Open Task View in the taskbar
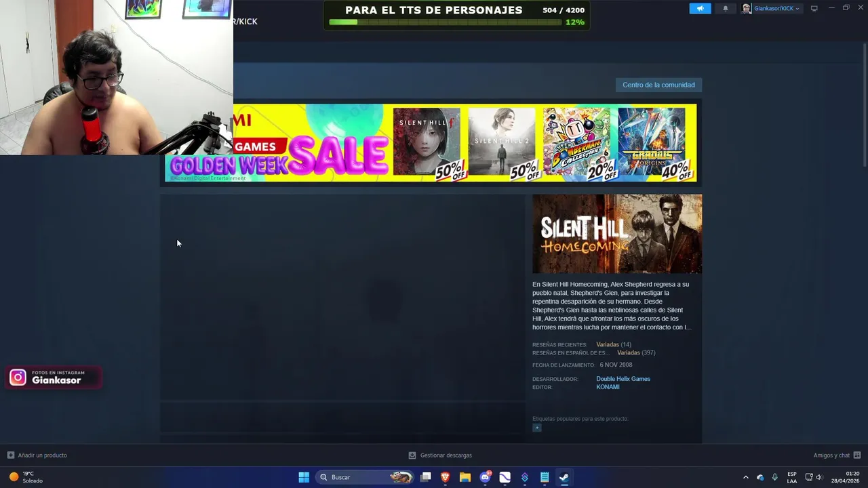 pos(425,477)
